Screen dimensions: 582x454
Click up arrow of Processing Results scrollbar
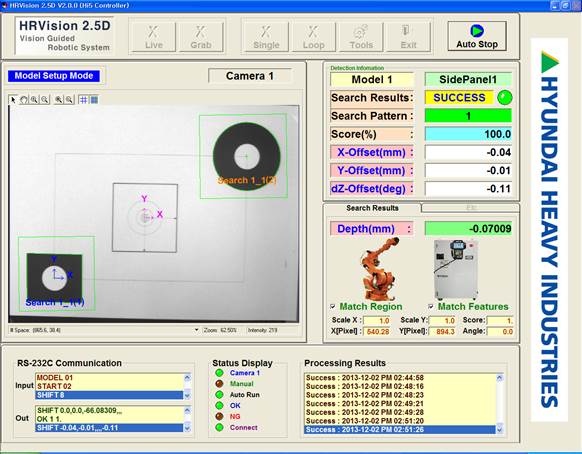tap(500, 378)
